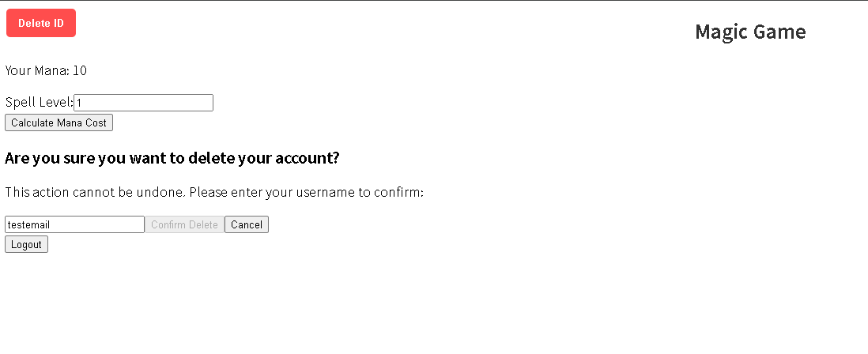Place cursor after '1' in Spell Level box
This screenshot has height=354, width=868.
click(82, 103)
